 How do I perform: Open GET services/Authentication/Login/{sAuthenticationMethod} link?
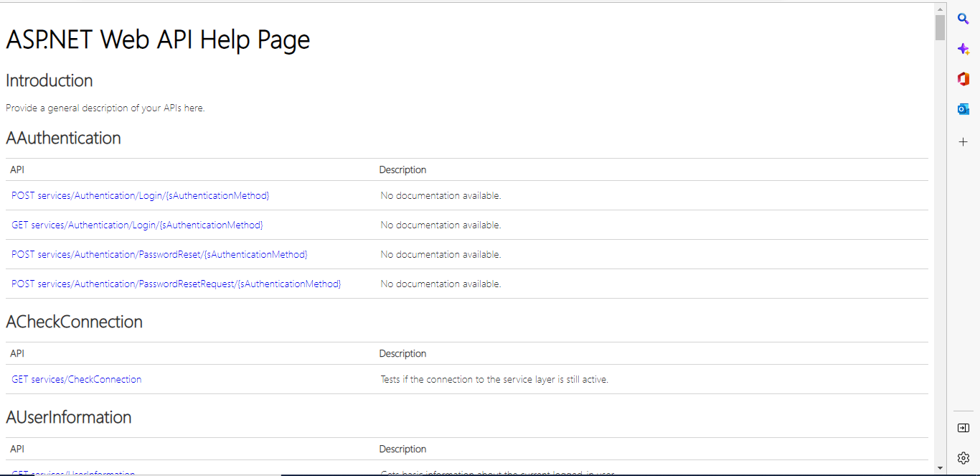137,225
